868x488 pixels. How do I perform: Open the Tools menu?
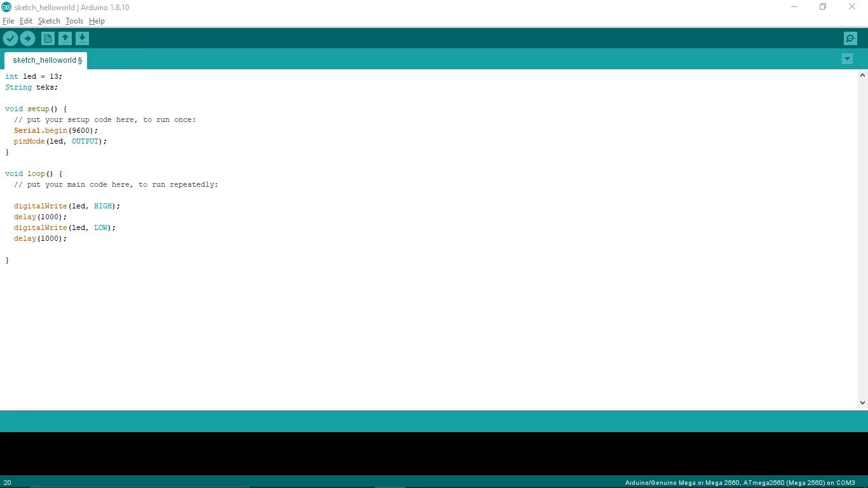74,21
